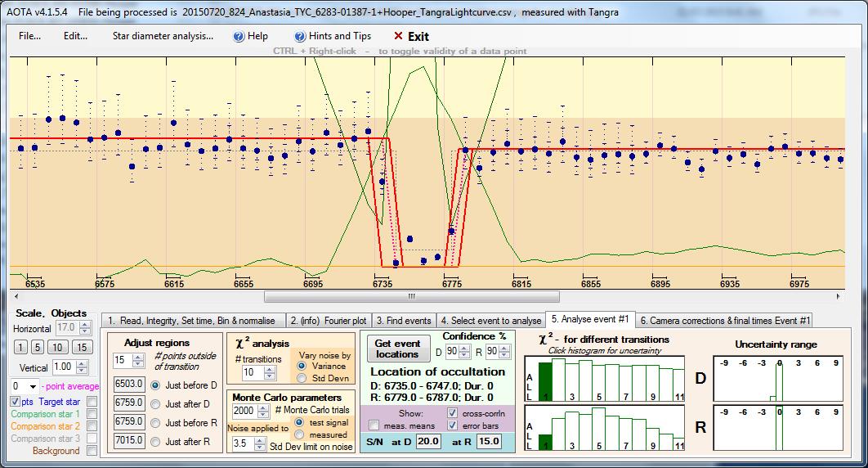Switch to the Fourier plot tab
This screenshot has width=868, height=468.
coord(329,321)
